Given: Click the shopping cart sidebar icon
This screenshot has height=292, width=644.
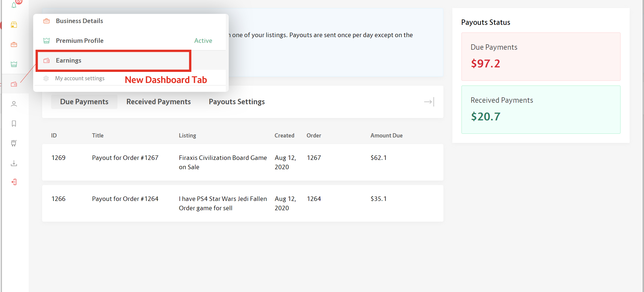Looking at the screenshot, I should [x=14, y=143].
